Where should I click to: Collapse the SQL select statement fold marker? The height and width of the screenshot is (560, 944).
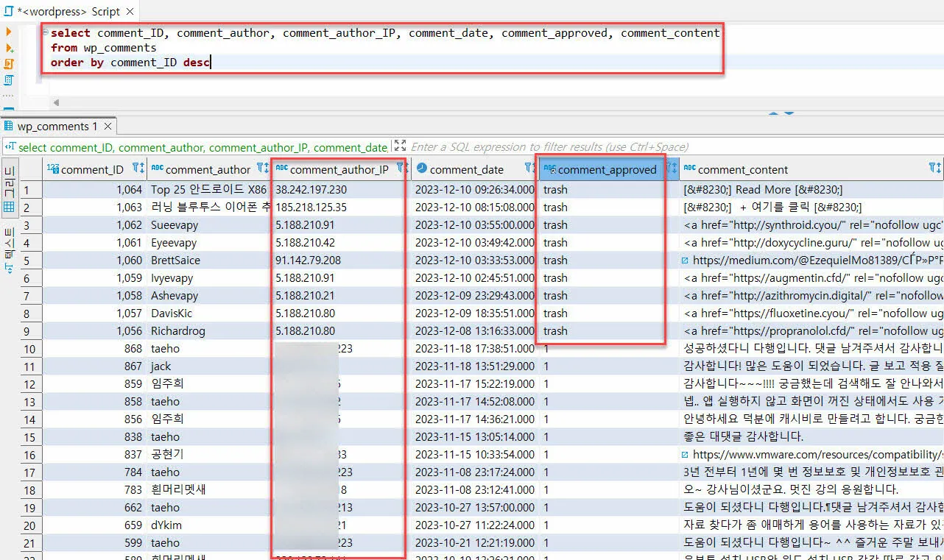(x=46, y=33)
